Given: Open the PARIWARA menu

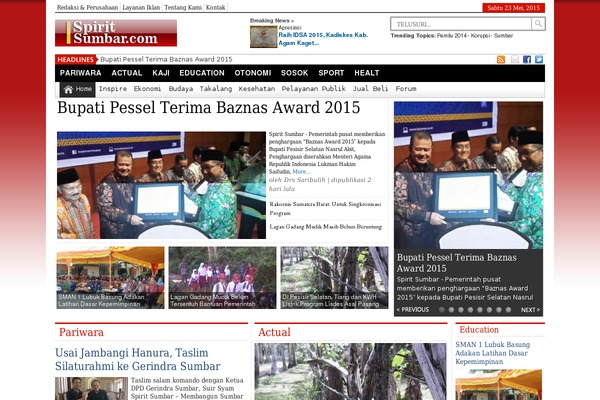Looking at the screenshot, I should pyautogui.click(x=80, y=73).
